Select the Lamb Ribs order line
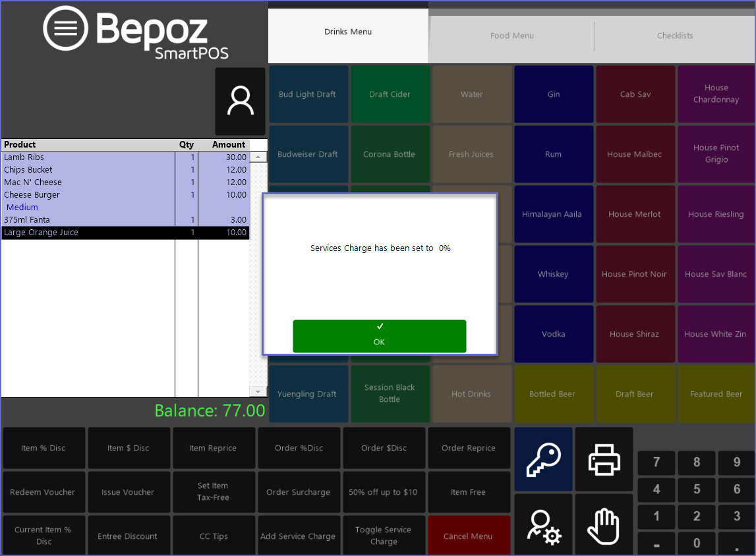 coord(89,157)
